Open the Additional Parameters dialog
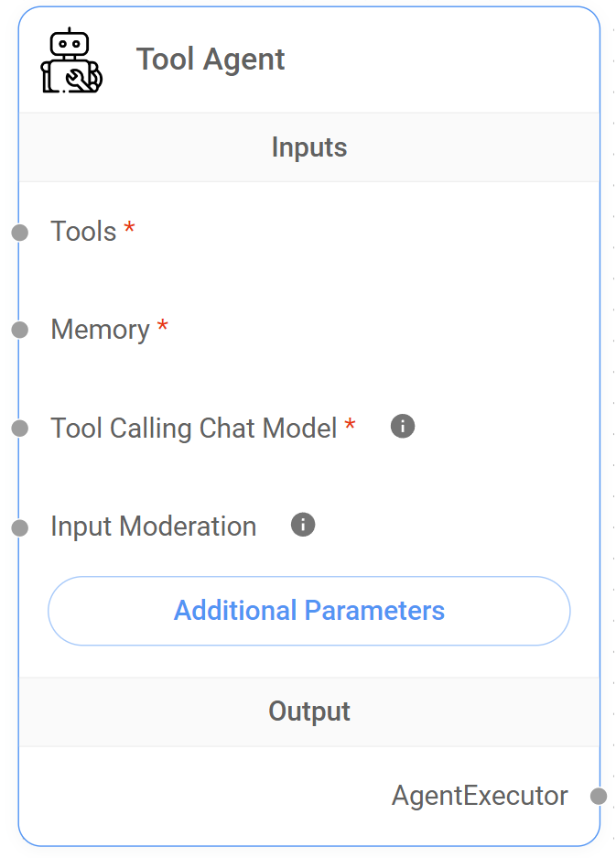Viewport: 616px width, 858px height. 308,610
